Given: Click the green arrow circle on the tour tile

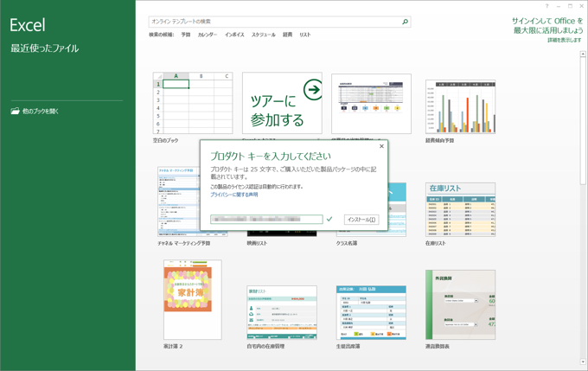Looking at the screenshot, I should pyautogui.click(x=313, y=89).
